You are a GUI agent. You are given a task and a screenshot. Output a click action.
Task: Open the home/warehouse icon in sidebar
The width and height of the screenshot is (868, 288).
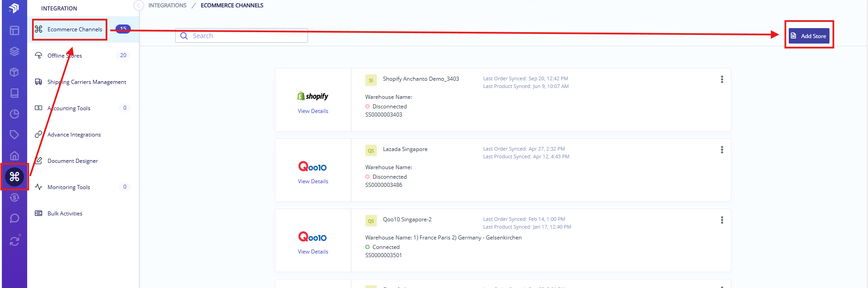coord(14,156)
